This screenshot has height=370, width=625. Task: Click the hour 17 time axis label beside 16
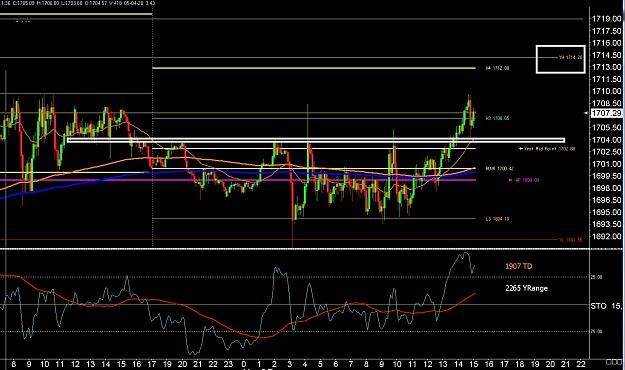coord(152,364)
